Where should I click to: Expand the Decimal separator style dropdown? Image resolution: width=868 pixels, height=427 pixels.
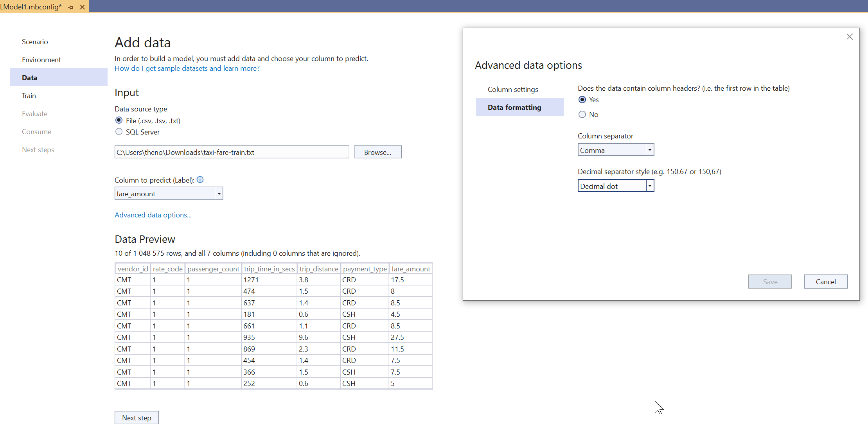[649, 186]
